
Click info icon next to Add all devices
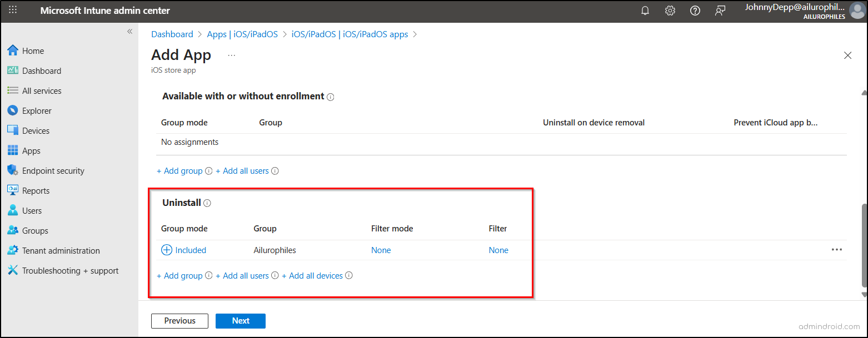(x=349, y=275)
